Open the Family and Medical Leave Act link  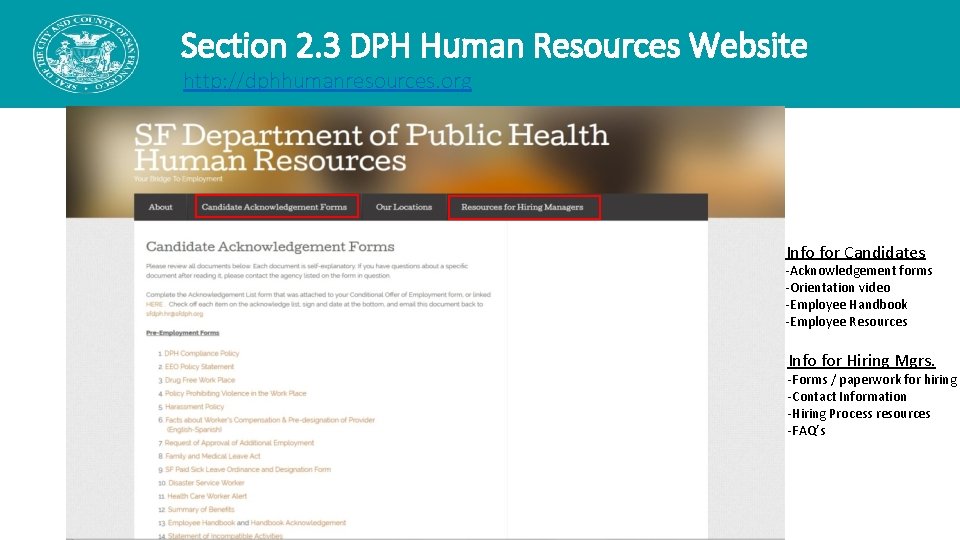click(x=212, y=456)
